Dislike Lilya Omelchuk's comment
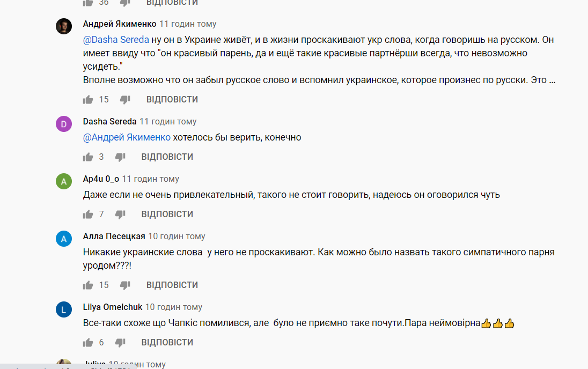The height and width of the screenshot is (369, 588). [120, 342]
